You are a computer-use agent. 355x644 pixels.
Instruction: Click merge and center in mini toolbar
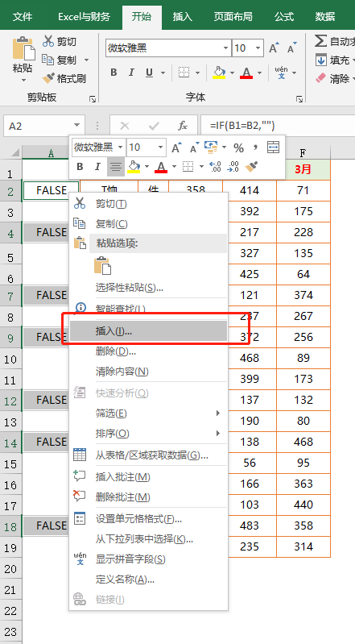[274, 147]
